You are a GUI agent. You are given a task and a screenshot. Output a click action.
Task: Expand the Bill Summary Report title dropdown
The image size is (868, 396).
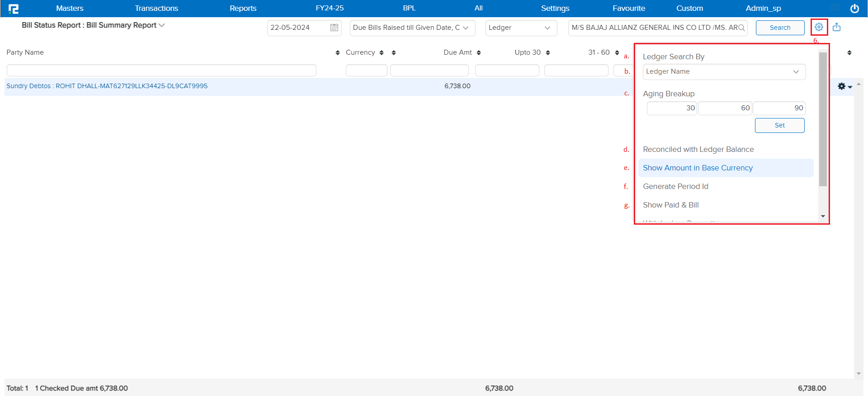[x=162, y=25]
